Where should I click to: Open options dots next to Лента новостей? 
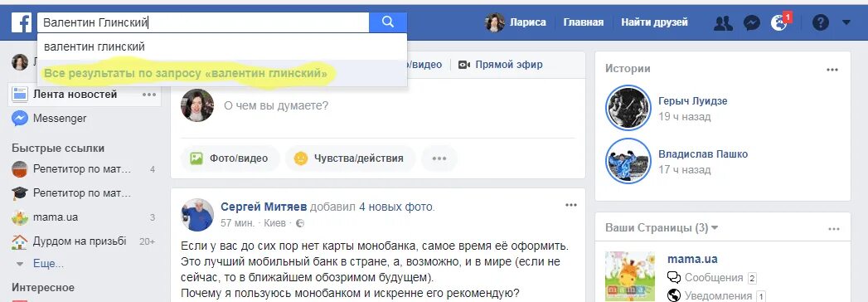[x=149, y=95]
